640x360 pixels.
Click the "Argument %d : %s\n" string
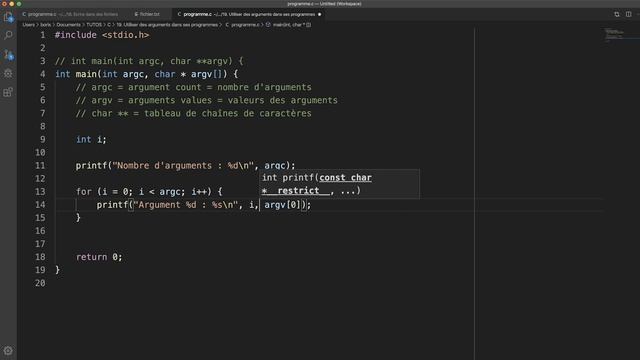[x=186, y=205]
